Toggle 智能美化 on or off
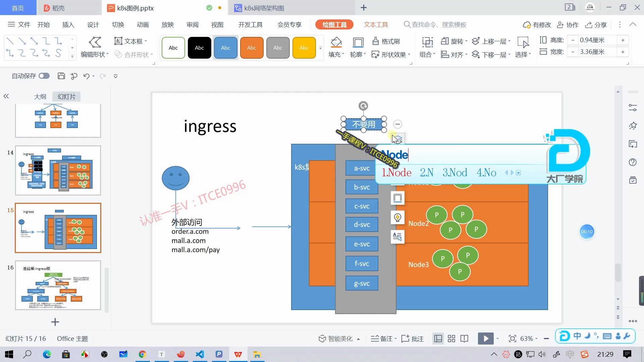Viewport: 644px width, 362px height. 337,338
